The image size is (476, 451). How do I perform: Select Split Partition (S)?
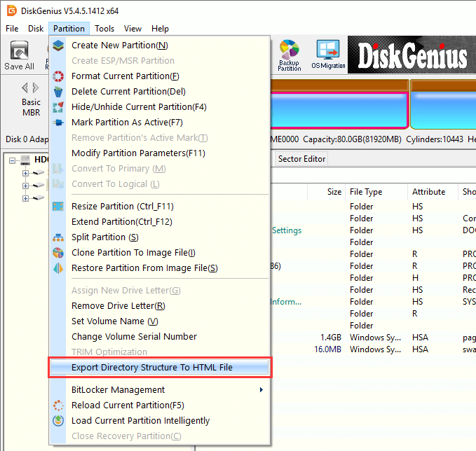(160, 237)
